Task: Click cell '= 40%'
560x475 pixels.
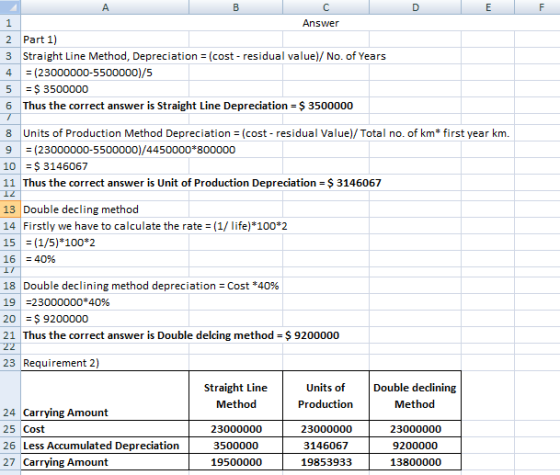Action: (40, 259)
